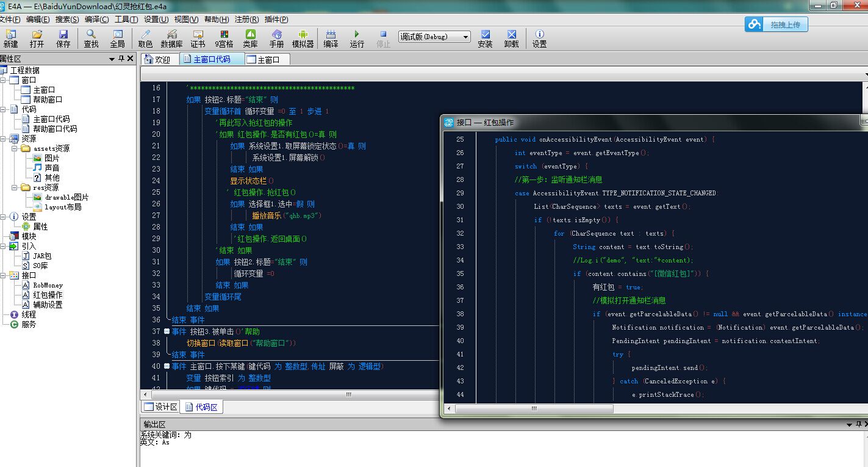Open the 注册(R) menu
868x467 pixels.
pos(246,20)
